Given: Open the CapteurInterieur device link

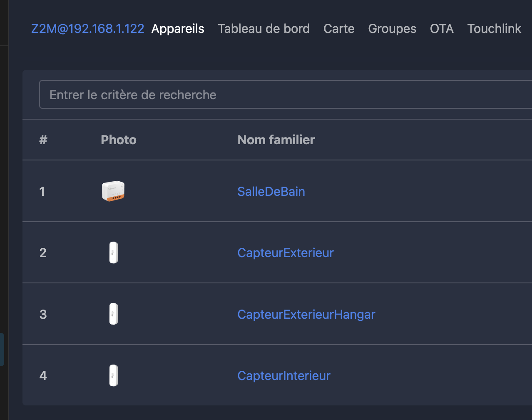Looking at the screenshot, I should pyautogui.click(x=284, y=375).
